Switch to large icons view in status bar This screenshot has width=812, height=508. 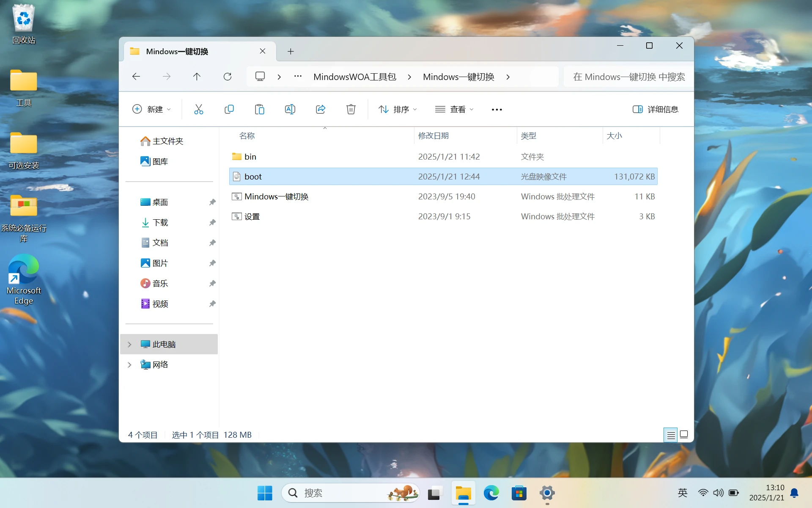684,434
